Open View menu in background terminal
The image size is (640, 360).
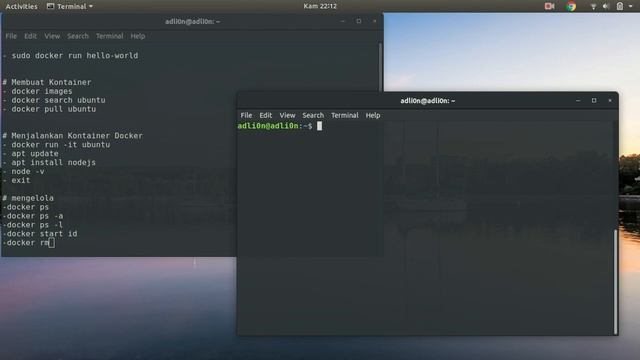[52, 36]
